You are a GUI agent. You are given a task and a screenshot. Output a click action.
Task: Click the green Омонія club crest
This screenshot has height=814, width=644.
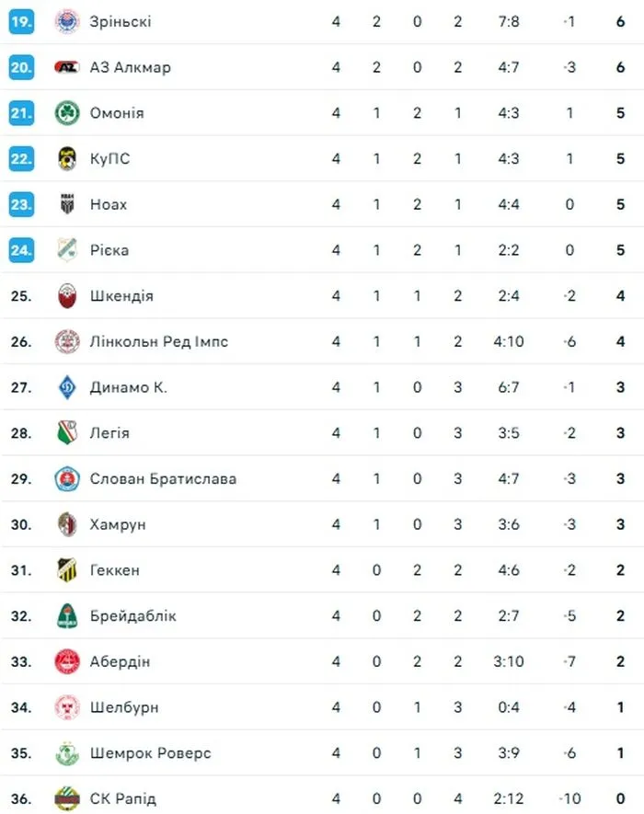coord(66,113)
